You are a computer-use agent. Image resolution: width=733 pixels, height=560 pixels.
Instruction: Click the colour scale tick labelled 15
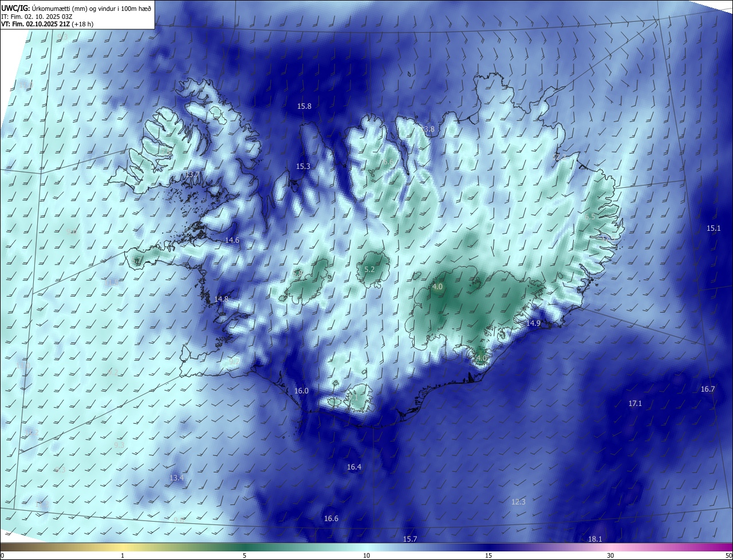[488, 556]
